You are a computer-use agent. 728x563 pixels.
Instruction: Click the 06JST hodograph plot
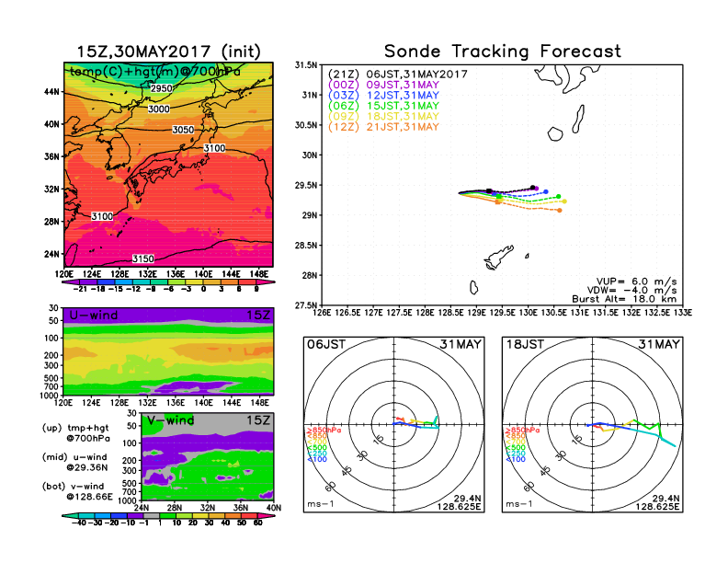point(394,424)
